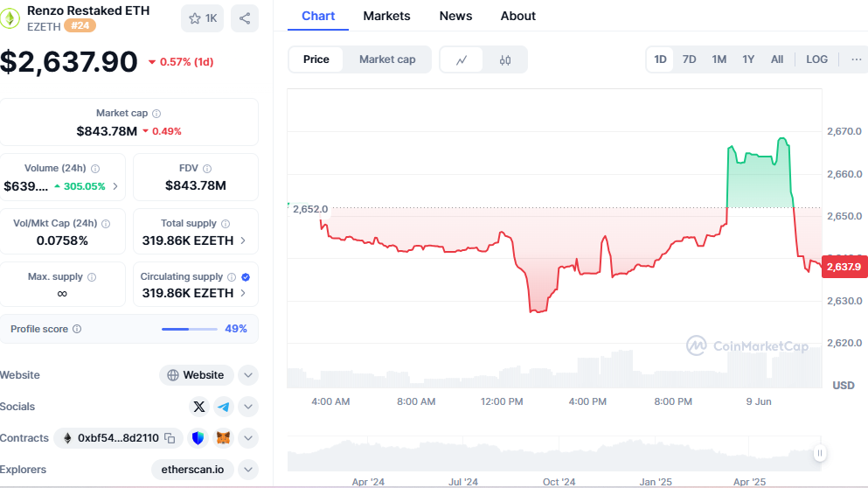Expand Circulating supply details chevron
The image size is (868, 488).
[243, 293]
